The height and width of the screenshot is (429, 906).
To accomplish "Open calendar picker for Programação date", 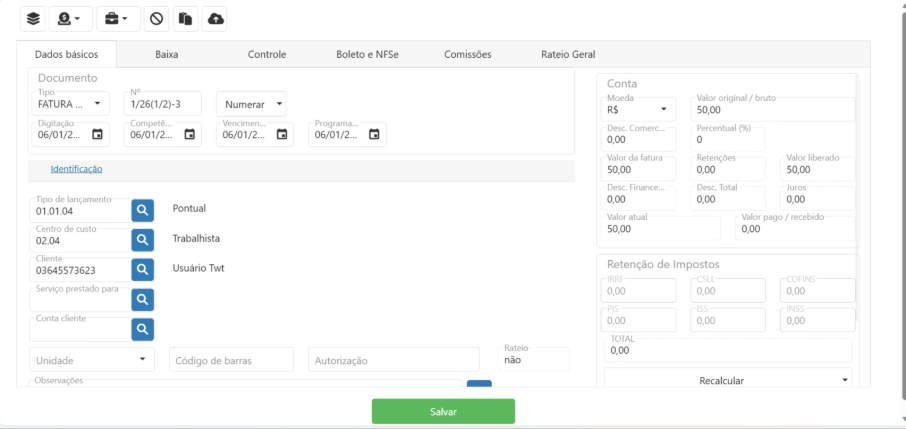I will [x=374, y=135].
